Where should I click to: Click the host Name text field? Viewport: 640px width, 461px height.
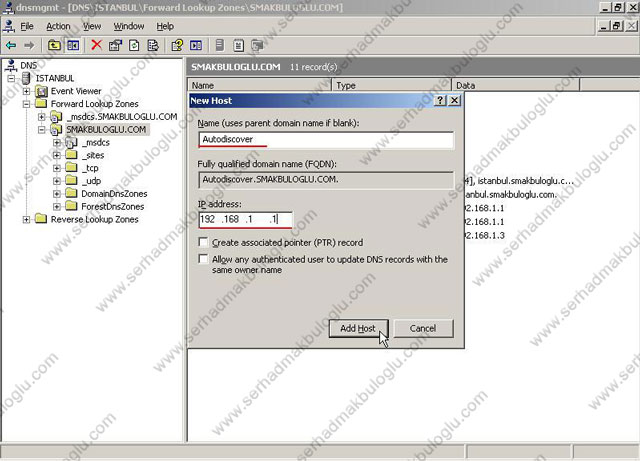pyautogui.click(x=325, y=140)
